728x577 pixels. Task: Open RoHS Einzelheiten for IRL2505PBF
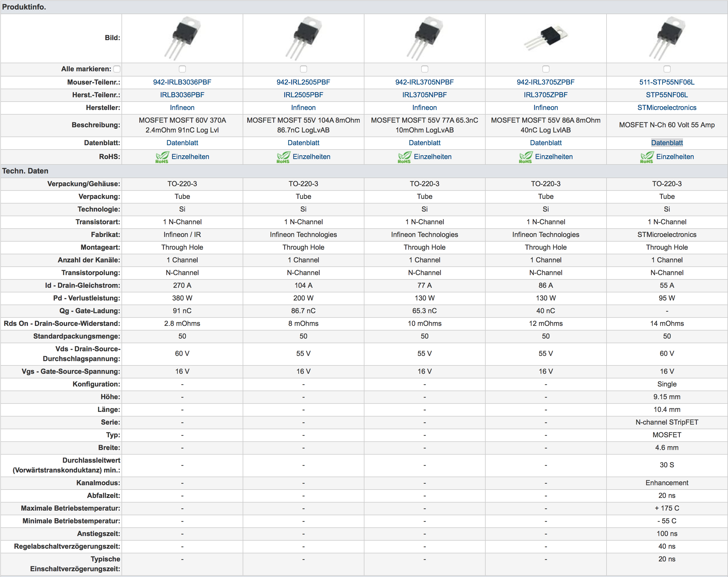(312, 157)
